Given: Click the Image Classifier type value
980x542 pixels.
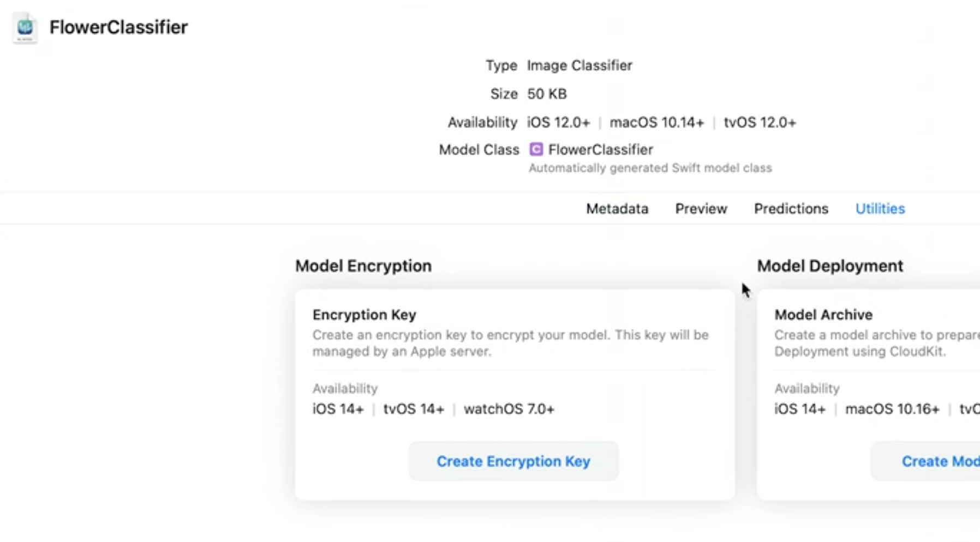Looking at the screenshot, I should [x=579, y=65].
